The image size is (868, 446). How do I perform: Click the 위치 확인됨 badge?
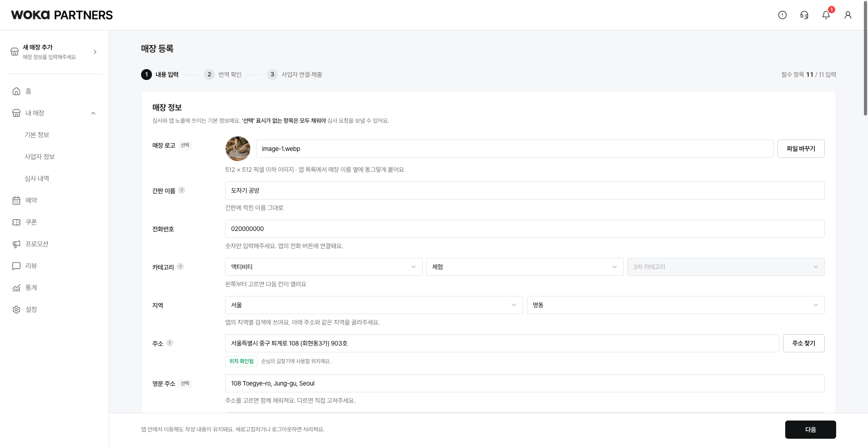point(241,361)
